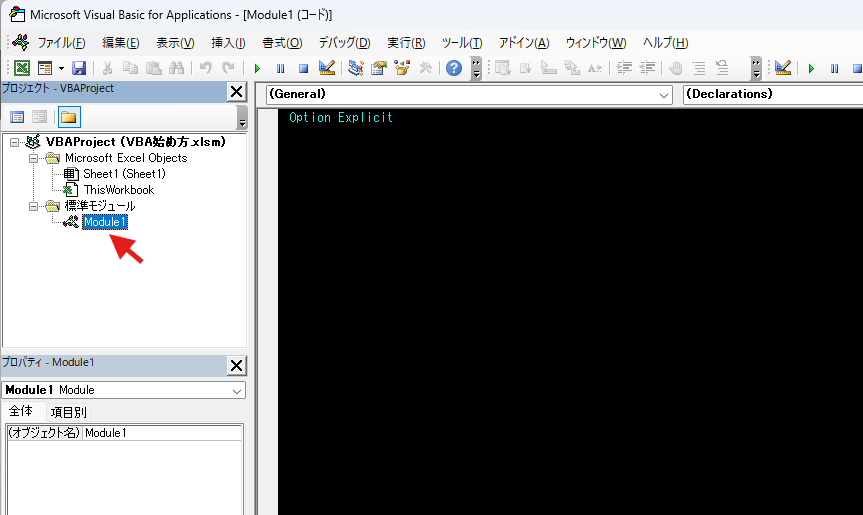Open Visual Basic Help question icon

454,68
